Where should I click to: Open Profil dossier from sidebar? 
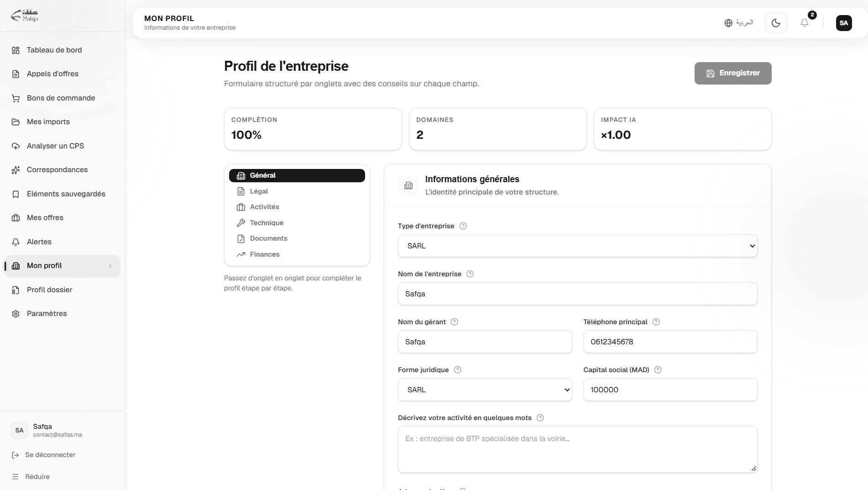63,290
